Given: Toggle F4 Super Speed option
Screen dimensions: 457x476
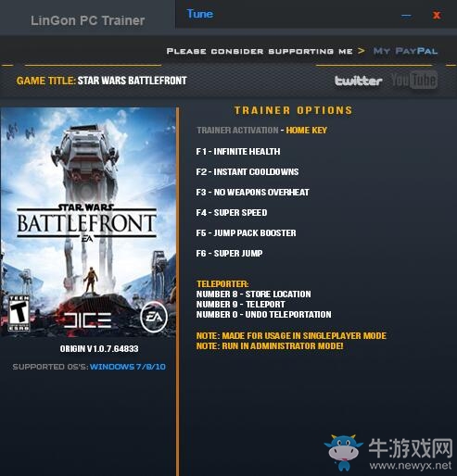Looking at the screenshot, I should tap(232, 213).
